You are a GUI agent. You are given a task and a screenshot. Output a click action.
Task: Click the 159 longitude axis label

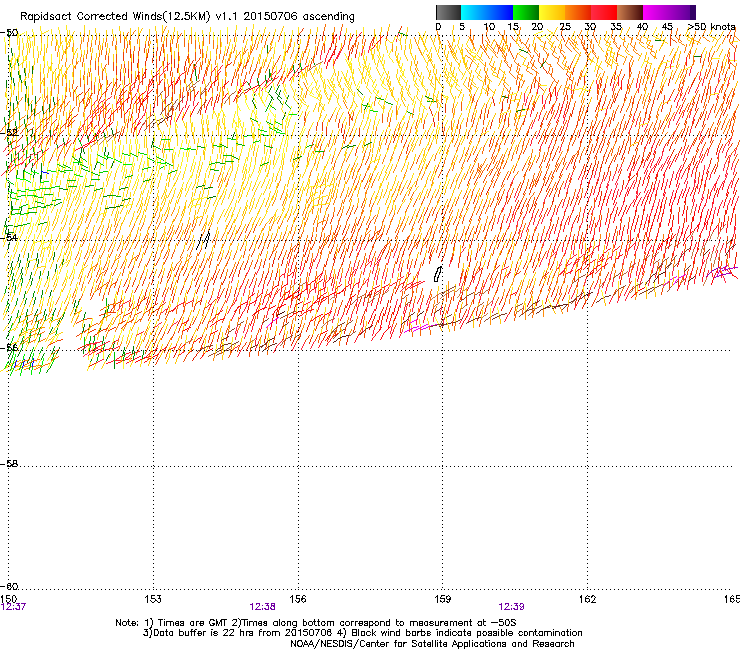(443, 599)
